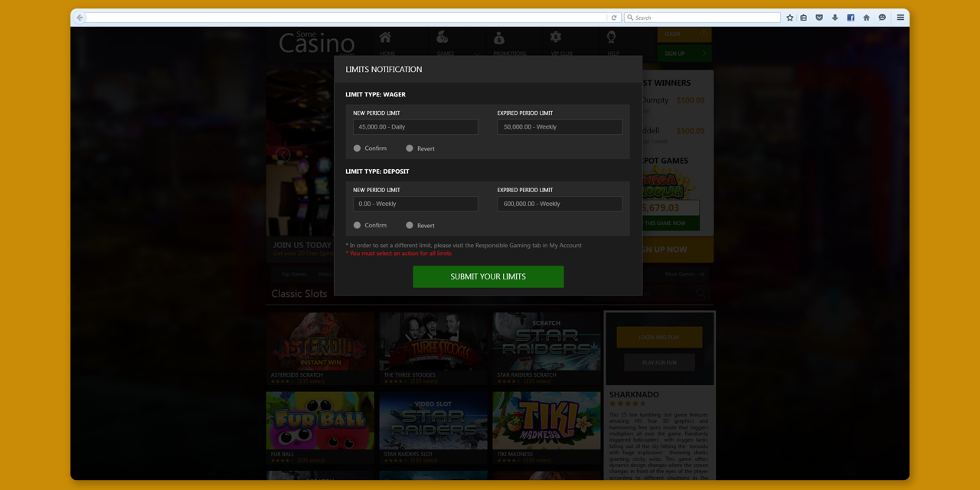Image resolution: width=980 pixels, height=490 pixels.
Task: Open the downloads arrow icon
Action: pyautogui.click(x=835, y=18)
